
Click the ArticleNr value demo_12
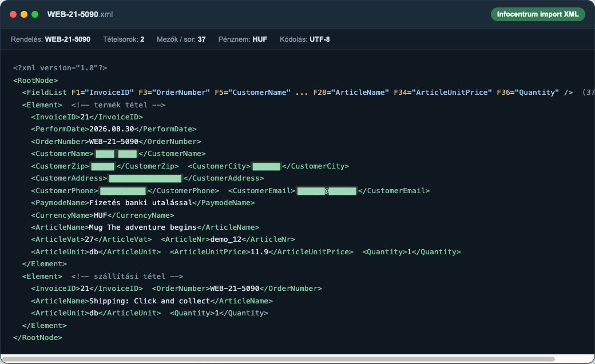(x=226, y=239)
